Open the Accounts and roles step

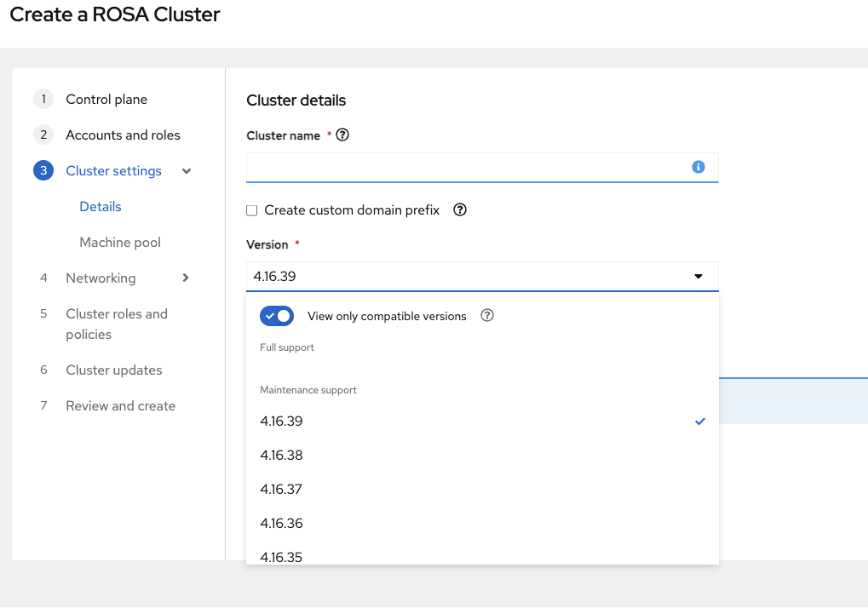[123, 135]
